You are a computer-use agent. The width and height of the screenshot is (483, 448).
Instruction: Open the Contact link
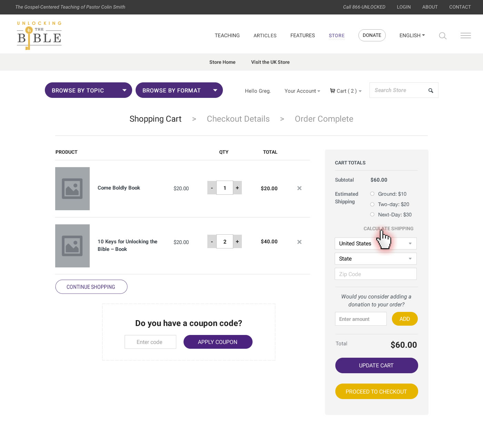point(460,7)
